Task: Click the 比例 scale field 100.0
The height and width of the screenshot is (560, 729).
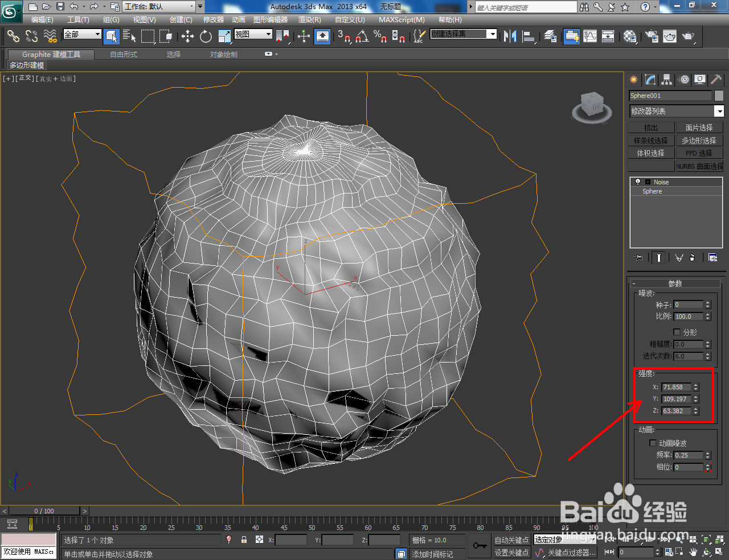Action: (x=689, y=316)
